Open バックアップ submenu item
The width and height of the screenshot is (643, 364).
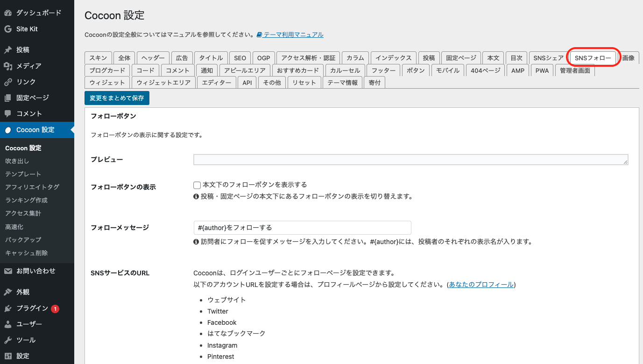point(23,240)
